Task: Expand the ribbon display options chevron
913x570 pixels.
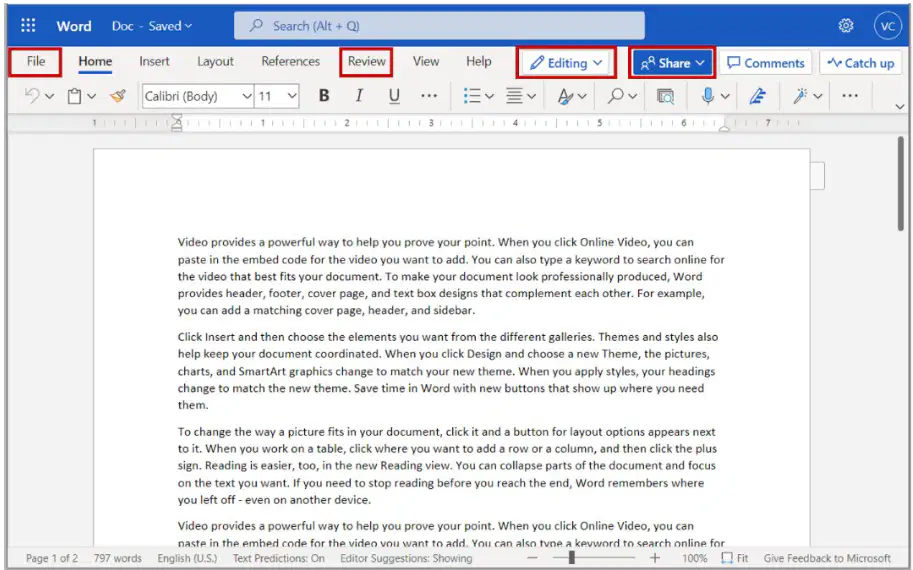Action: click(900, 107)
